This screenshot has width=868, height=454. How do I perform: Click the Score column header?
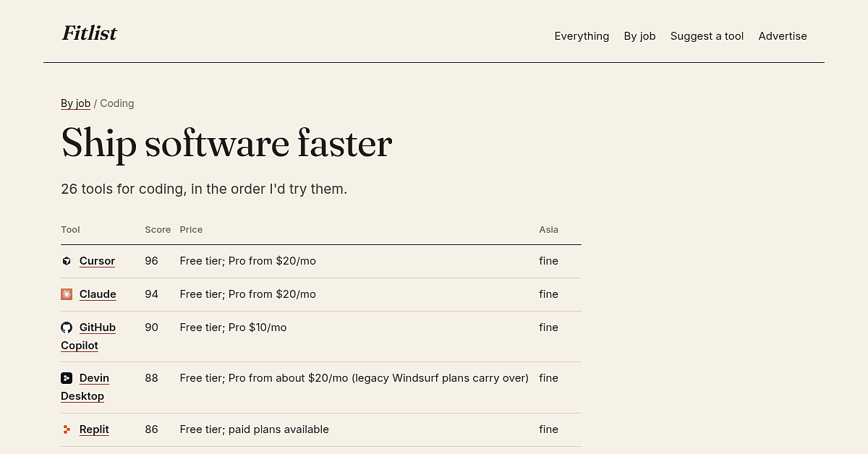(158, 230)
